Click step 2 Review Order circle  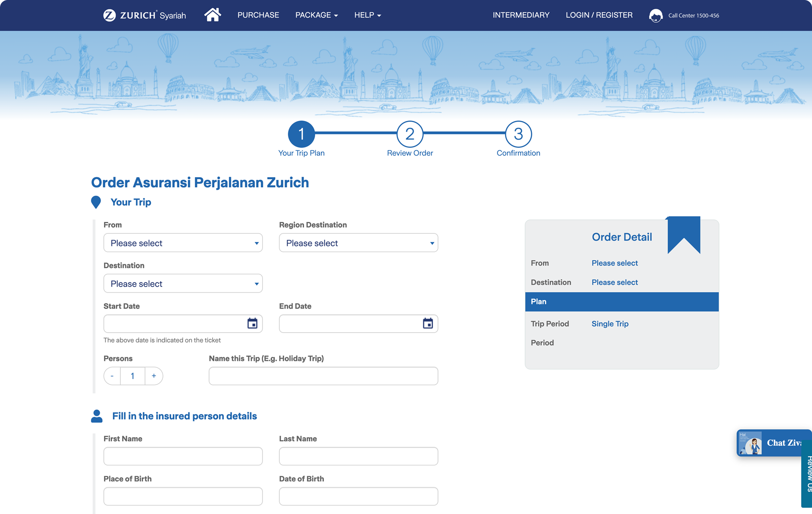click(410, 134)
